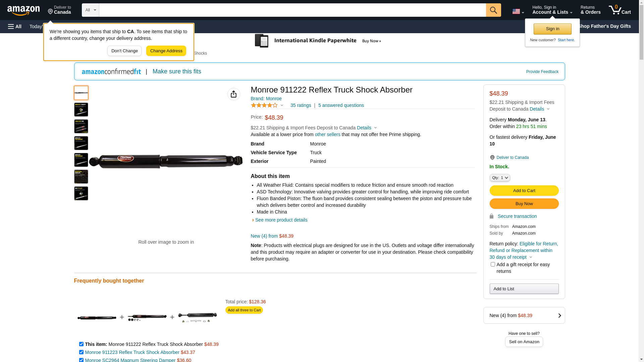Open the cart icon
Viewport: 644px width, 362px height.
620,10
